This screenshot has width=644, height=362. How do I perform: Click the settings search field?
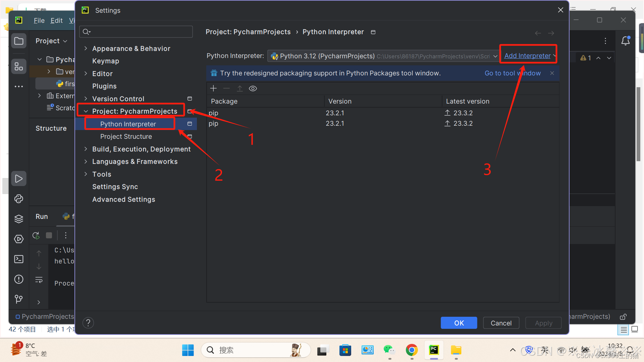[136, 32]
